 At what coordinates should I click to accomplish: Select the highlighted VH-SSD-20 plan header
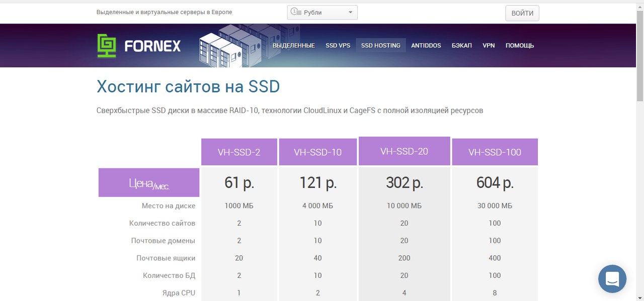pyautogui.click(x=404, y=151)
